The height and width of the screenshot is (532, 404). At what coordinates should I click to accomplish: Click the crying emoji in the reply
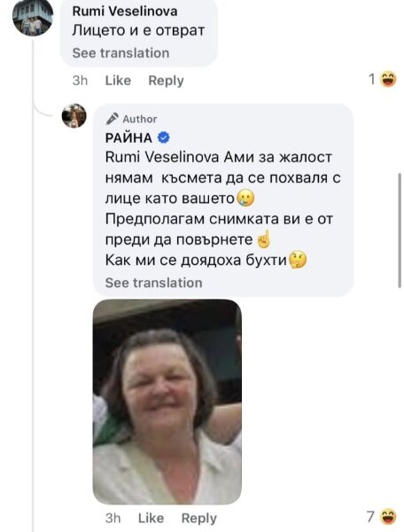[x=245, y=198]
